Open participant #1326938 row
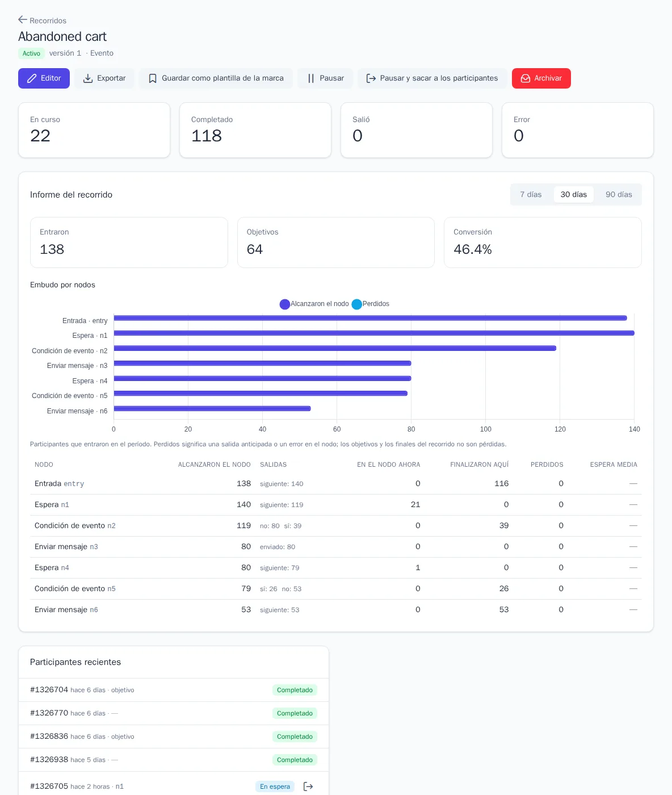Image resolution: width=672 pixels, height=795 pixels. point(174,760)
